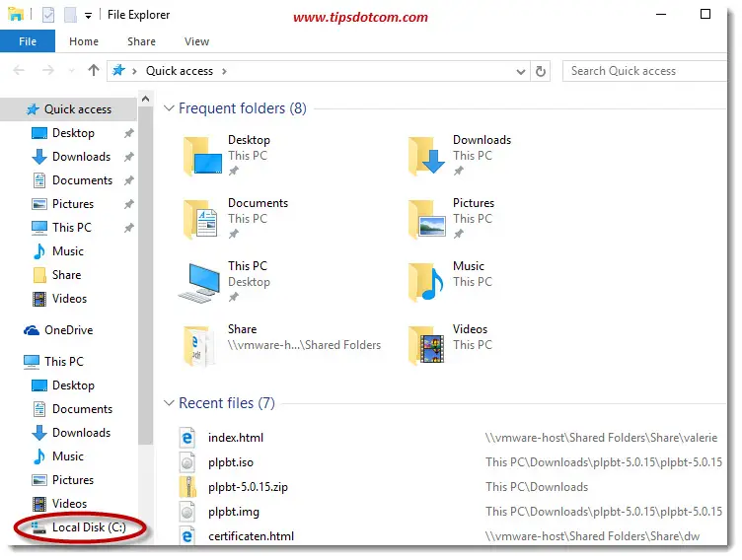Select Quick access in navigation pane
This screenshot has width=742, height=560.
click(x=69, y=109)
